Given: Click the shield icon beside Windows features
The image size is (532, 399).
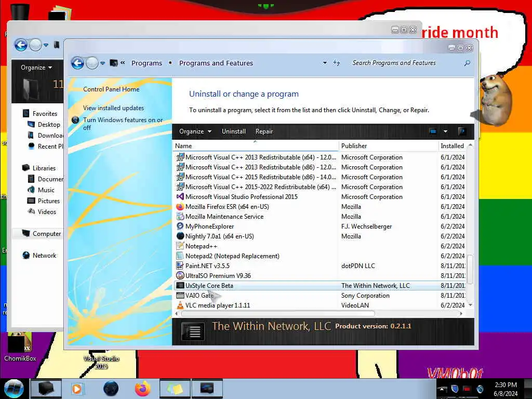Looking at the screenshot, I should click(x=75, y=120).
